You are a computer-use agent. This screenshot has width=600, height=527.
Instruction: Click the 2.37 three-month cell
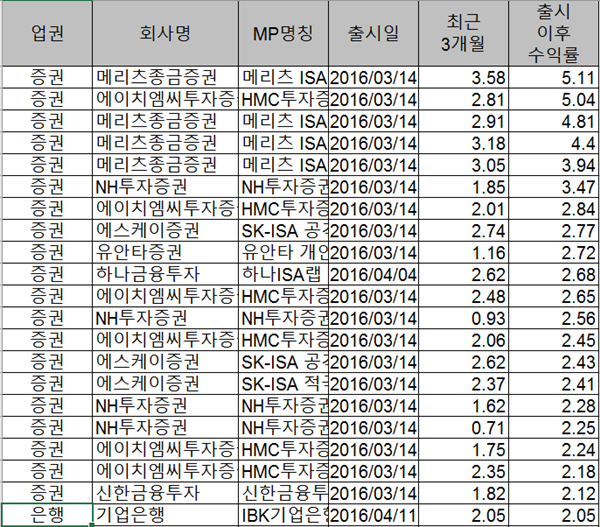(x=463, y=383)
